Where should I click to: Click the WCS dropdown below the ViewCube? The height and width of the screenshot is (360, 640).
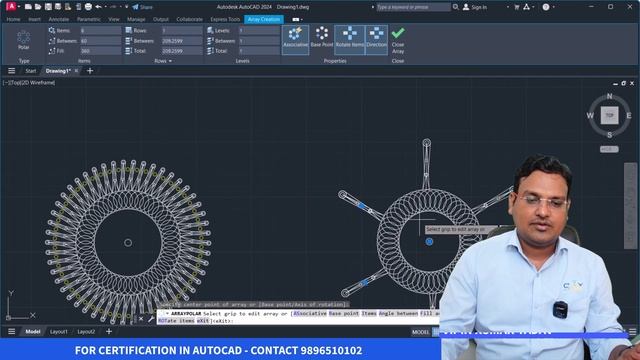609,149
